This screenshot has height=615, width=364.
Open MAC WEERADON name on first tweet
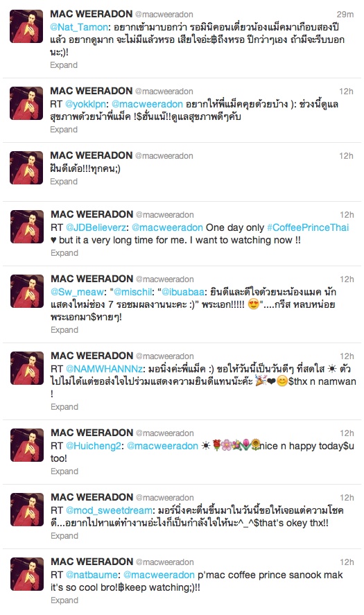tap(91, 14)
